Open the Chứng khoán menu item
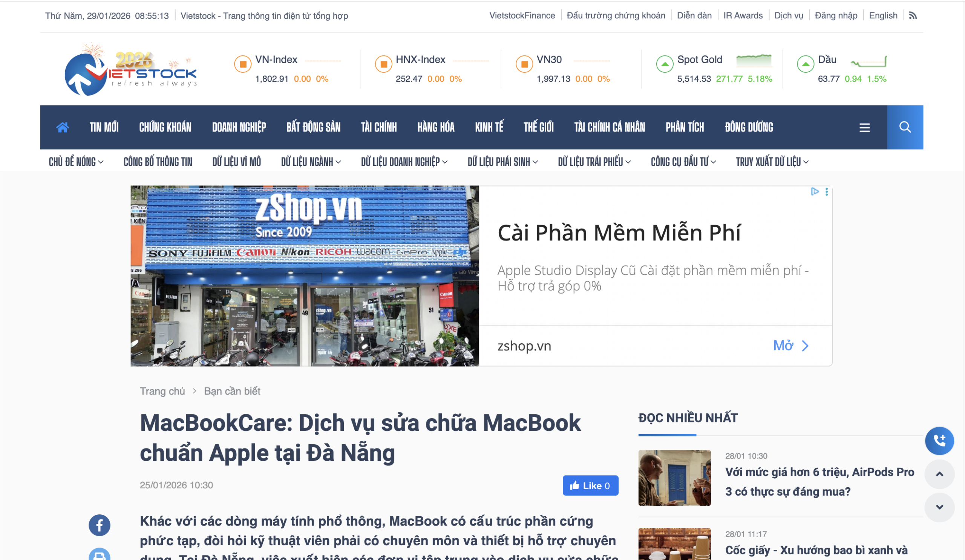965x560 pixels. pyautogui.click(x=165, y=127)
